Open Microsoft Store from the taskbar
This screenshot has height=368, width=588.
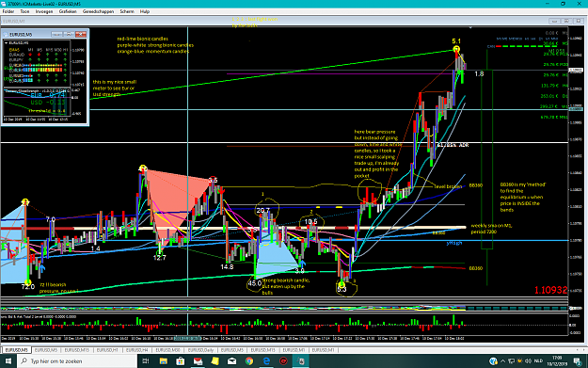(x=181, y=360)
